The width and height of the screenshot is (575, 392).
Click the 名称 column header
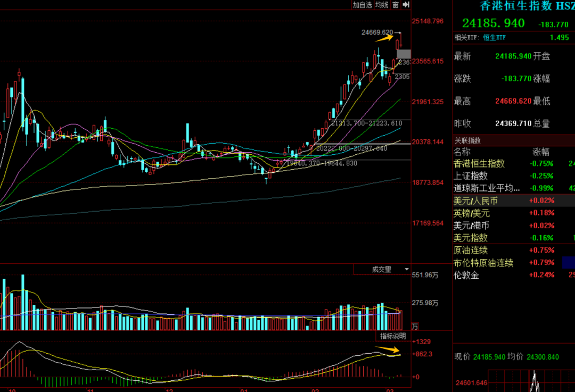[462, 152]
